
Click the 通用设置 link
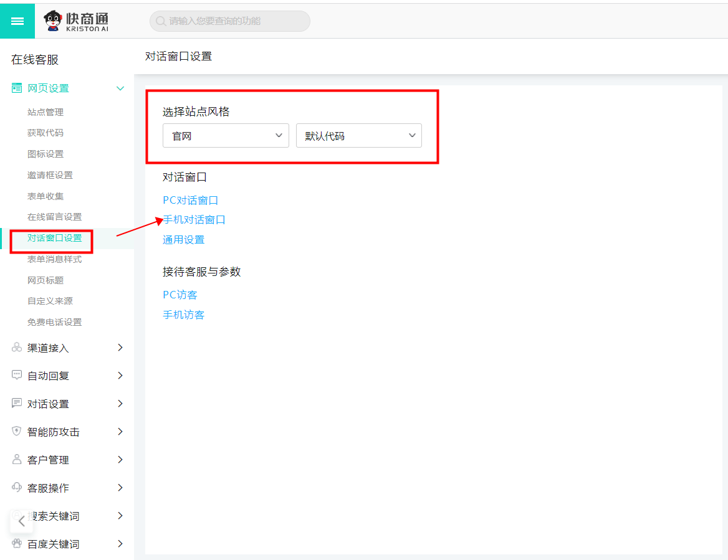[184, 240]
